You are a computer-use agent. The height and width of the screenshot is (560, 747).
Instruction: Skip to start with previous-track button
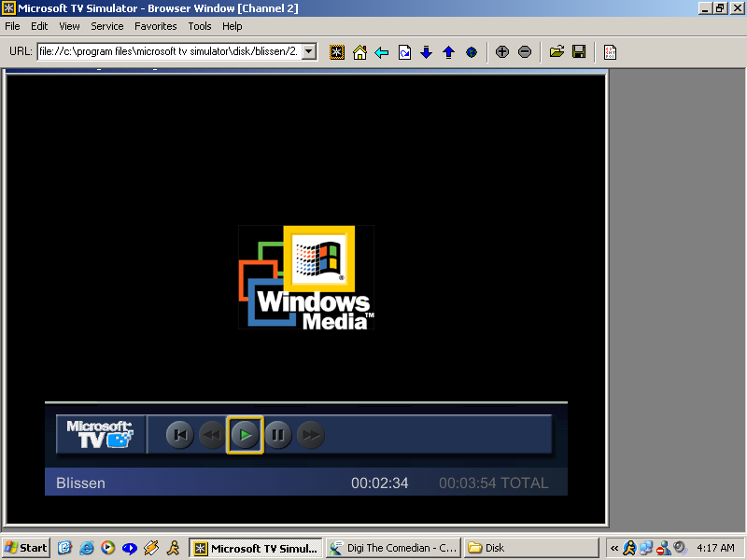click(x=180, y=434)
